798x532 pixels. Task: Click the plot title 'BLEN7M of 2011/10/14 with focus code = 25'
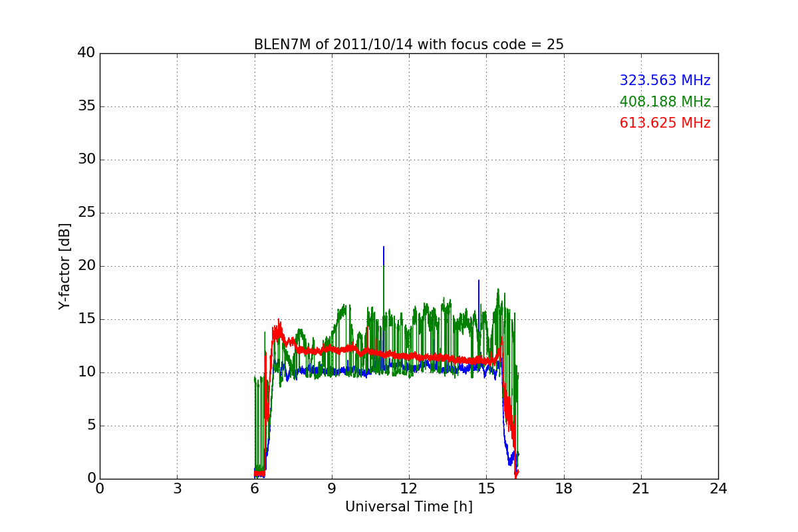tap(408, 45)
